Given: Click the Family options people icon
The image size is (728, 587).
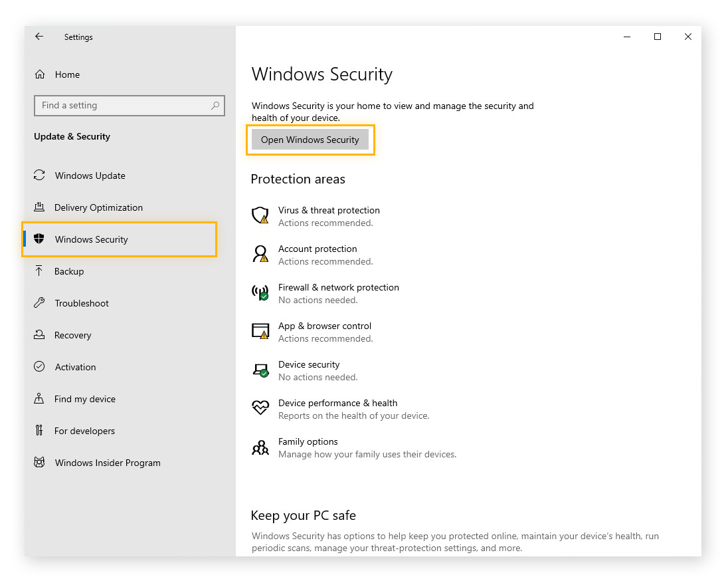Looking at the screenshot, I should (260, 447).
